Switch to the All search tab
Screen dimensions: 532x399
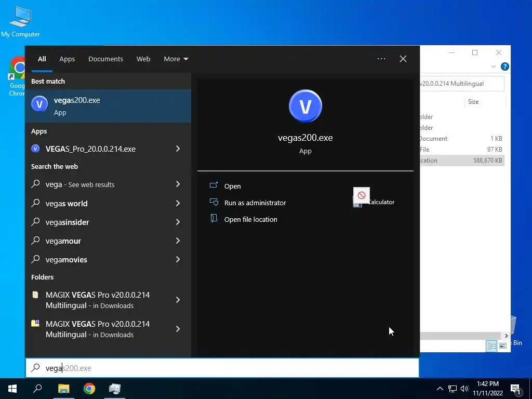click(42, 59)
